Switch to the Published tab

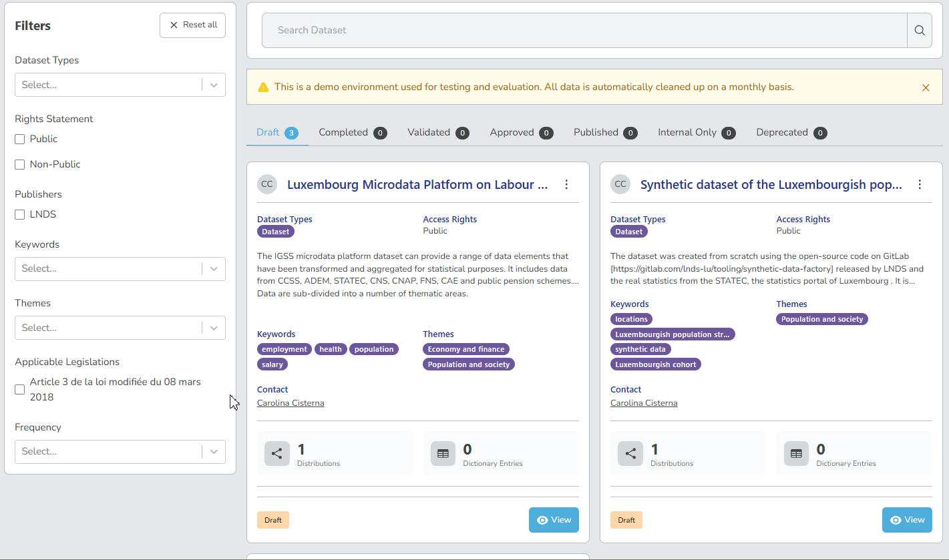point(596,133)
